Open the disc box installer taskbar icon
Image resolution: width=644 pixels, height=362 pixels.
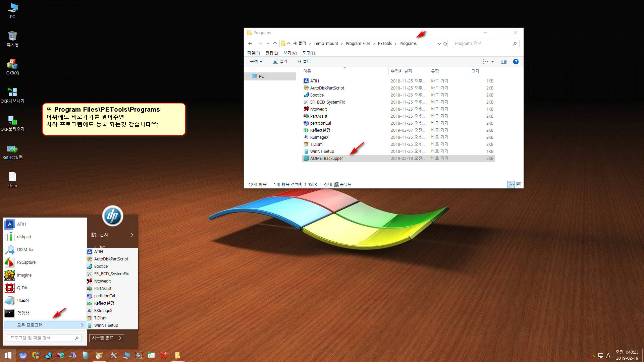99,355
